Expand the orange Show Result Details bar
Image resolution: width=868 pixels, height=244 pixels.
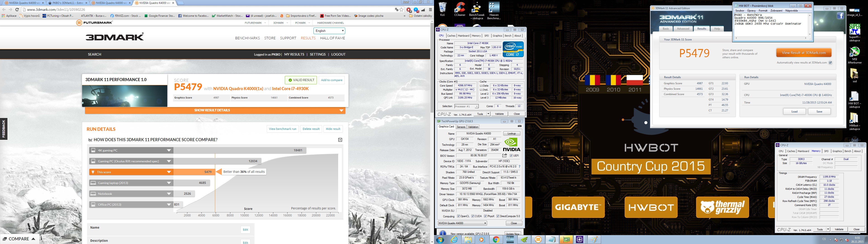[215, 110]
